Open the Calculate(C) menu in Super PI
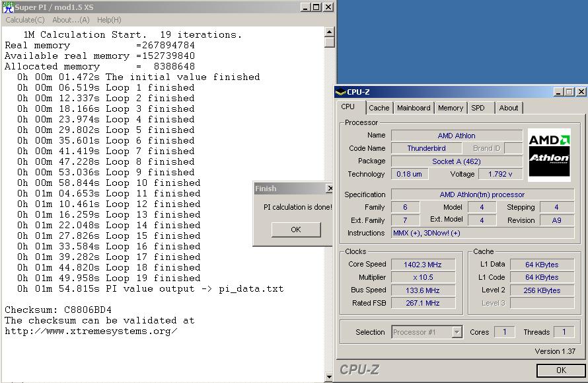588x383 pixels. 24,20
